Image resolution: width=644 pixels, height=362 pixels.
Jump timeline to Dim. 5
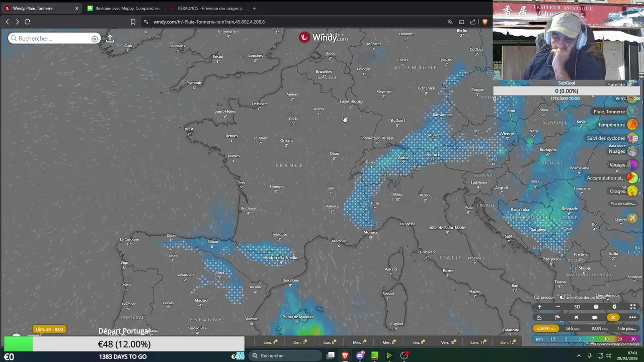[x=300, y=342]
